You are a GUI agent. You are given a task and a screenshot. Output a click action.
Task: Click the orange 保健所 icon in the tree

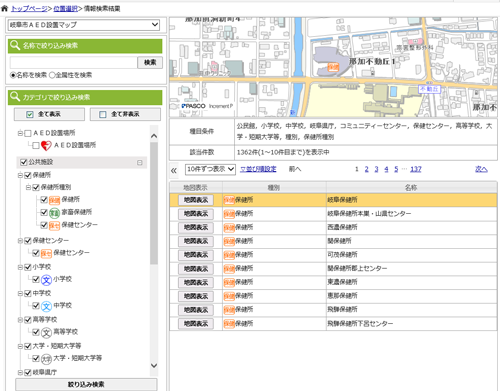click(54, 200)
